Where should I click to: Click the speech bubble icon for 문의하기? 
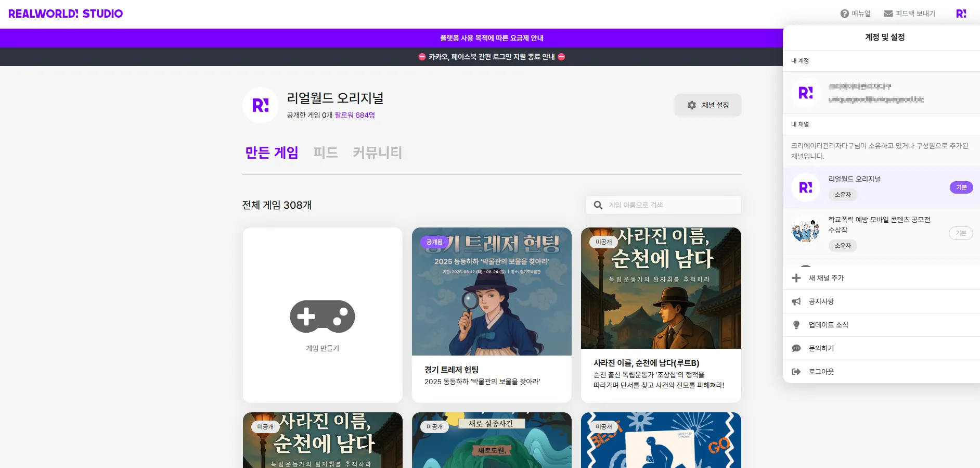[x=796, y=348]
